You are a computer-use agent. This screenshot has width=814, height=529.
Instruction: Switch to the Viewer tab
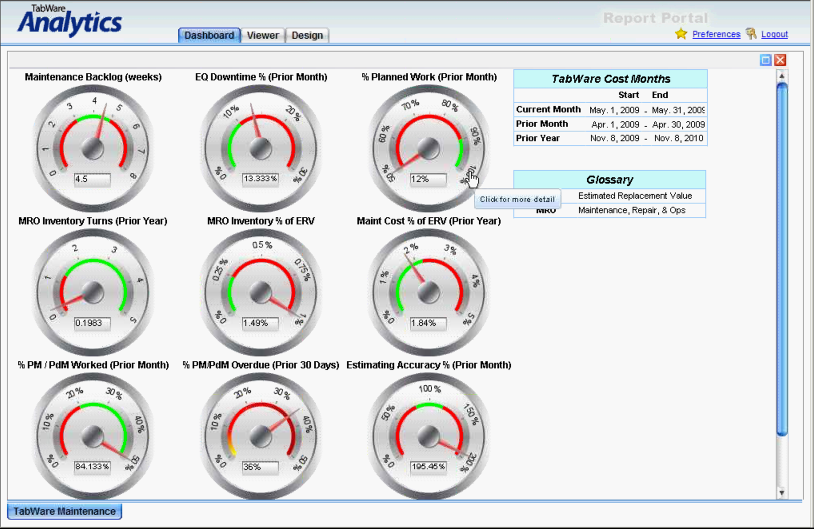point(263,35)
